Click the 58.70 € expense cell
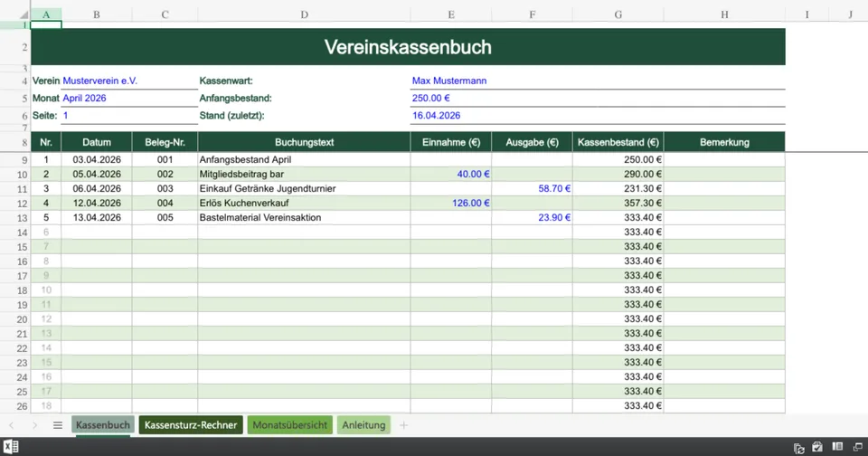868x456 pixels. [x=532, y=188]
